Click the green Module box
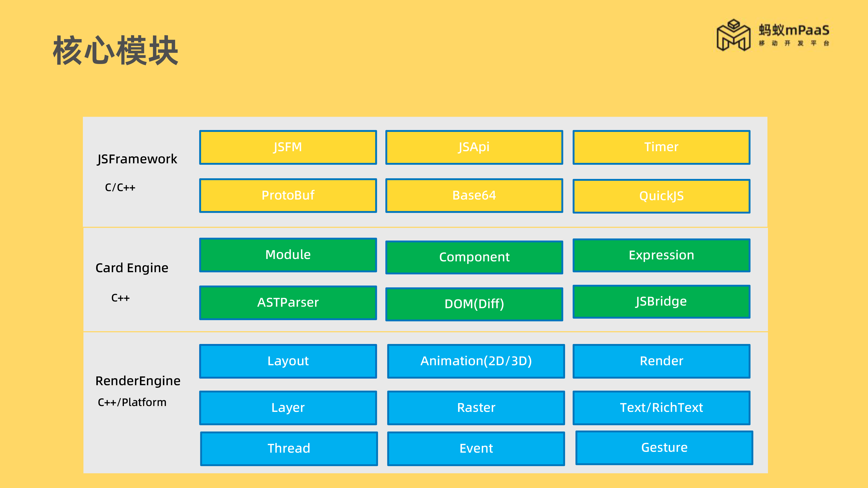The height and width of the screenshot is (488, 868). tap(288, 255)
